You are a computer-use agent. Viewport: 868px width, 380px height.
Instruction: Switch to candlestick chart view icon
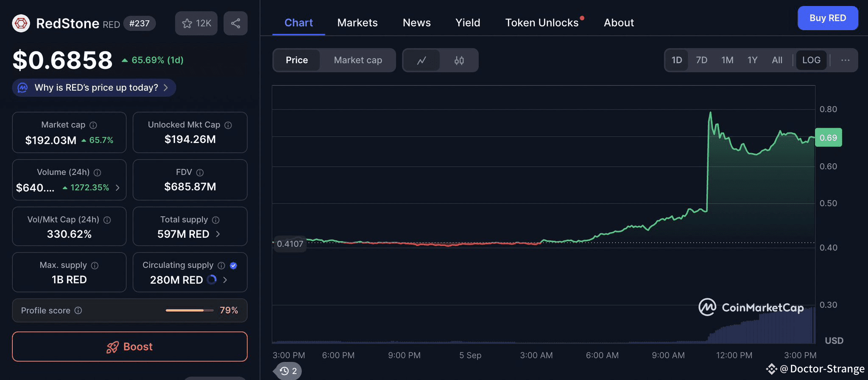pyautogui.click(x=459, y=60)
